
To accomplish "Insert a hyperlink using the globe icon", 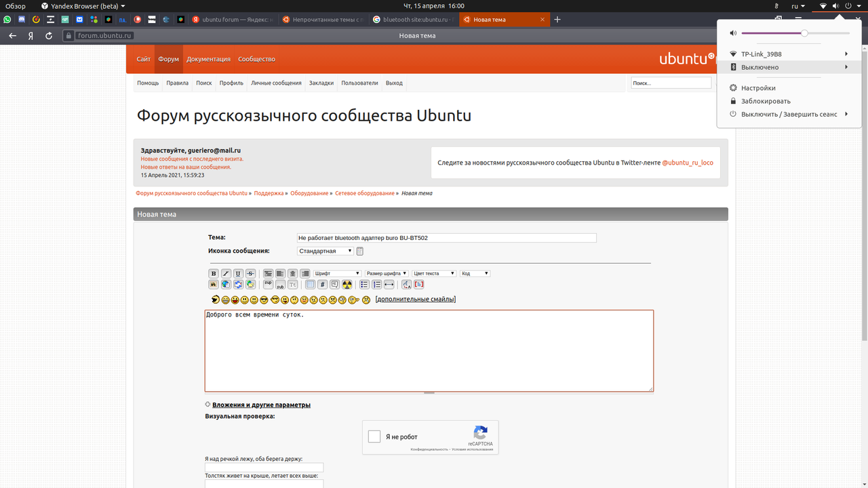I will point(225,283).
